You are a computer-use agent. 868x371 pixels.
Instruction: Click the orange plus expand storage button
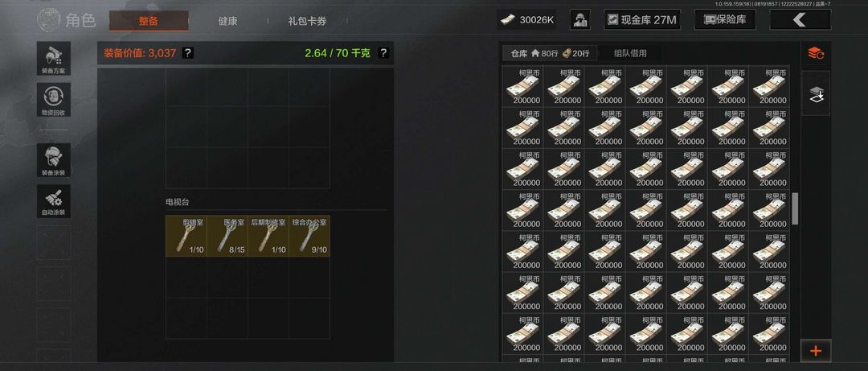[x=816, y=351]
